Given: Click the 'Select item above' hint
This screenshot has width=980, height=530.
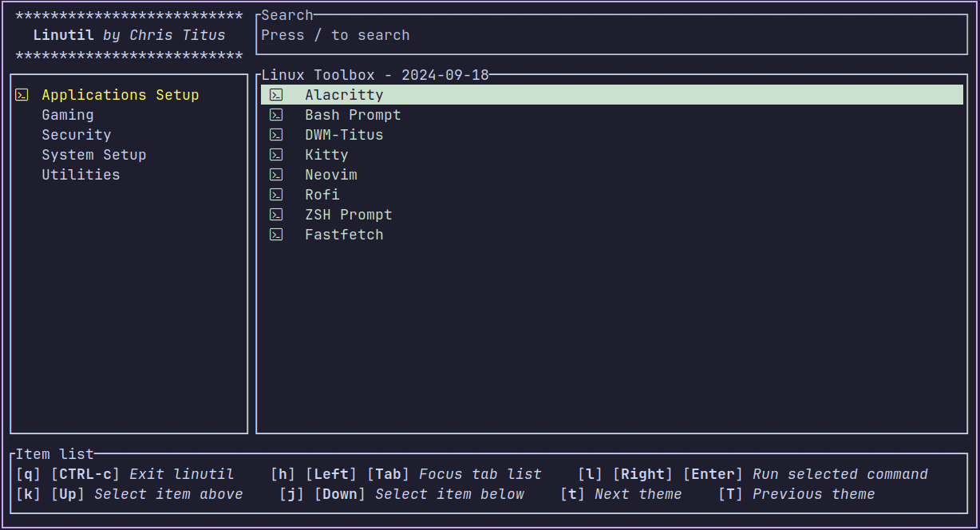Looking at the screenshot, I should click(168, 494).
